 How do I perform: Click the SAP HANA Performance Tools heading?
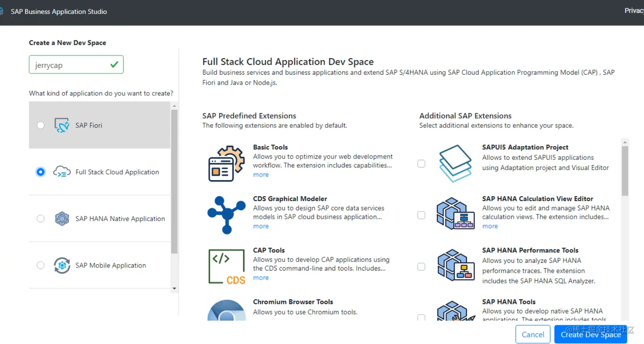pyautogui.click(x=530, y=250)
